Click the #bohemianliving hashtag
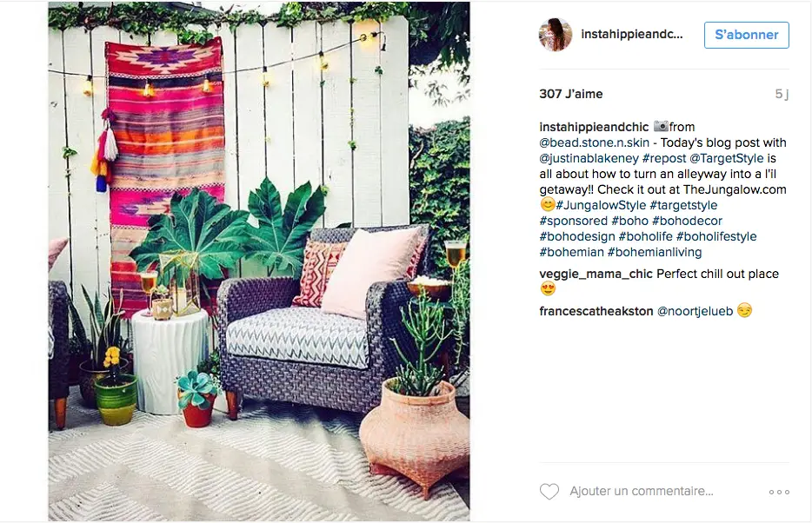 coord(655,253)
